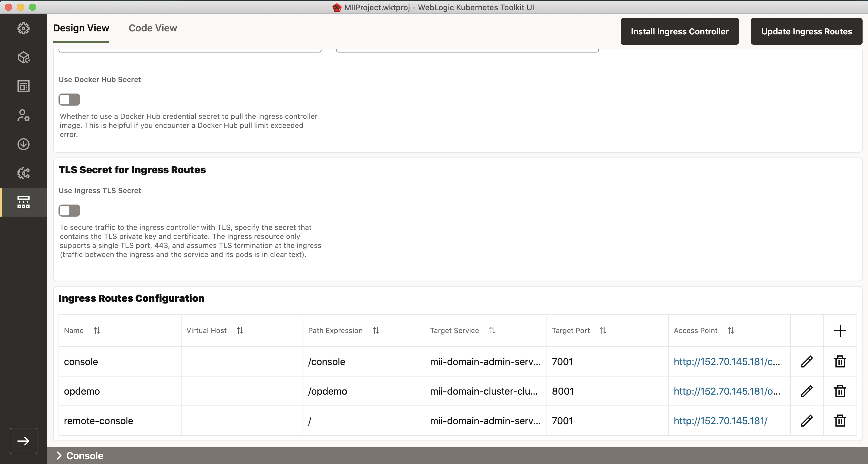Sort routes by Name column
The width and height of the screenshot is (868, 464).
pos(97,331)
